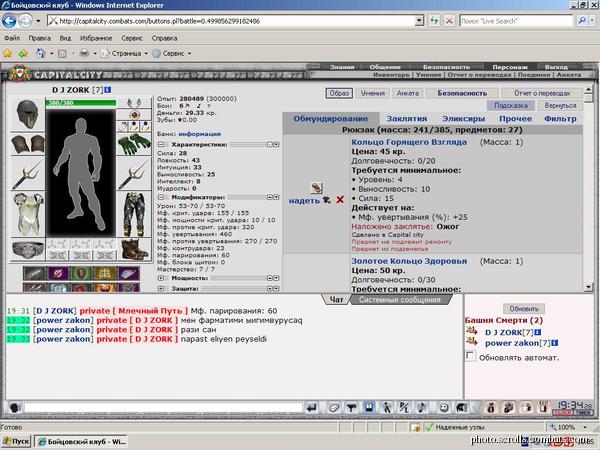The image size is (600, 450).
Task: Open the search provider dropdown arrow
Action: click(593, 21)
